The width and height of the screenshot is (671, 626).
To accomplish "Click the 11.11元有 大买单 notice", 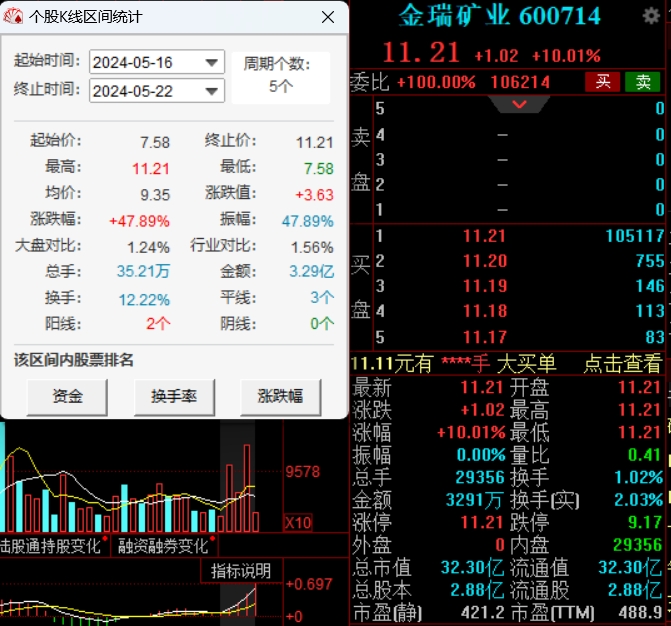I will 453,364.
